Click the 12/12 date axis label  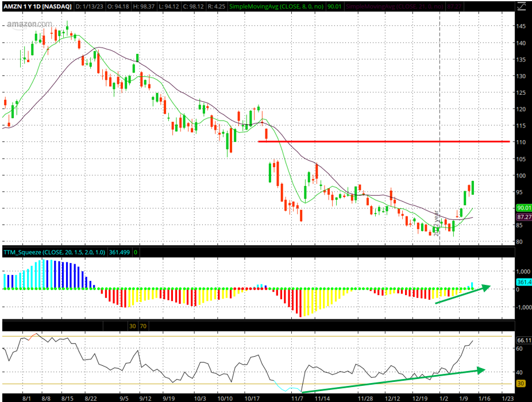click(392, 399)
